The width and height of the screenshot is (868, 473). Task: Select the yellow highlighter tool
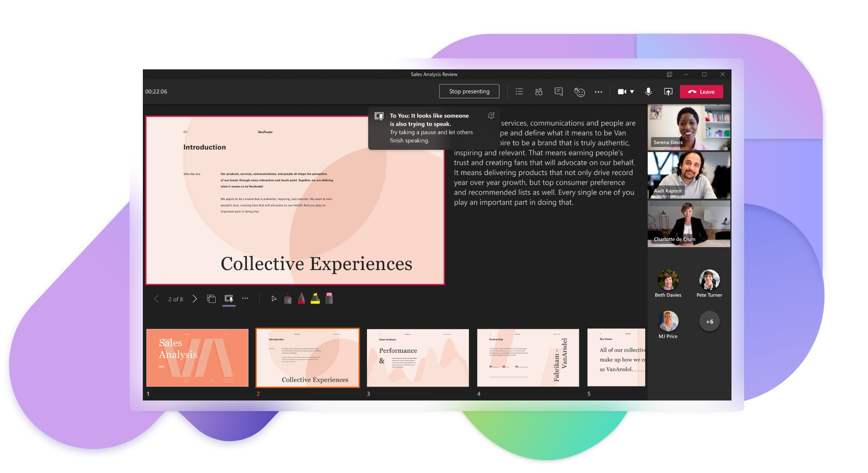[316, 298]
